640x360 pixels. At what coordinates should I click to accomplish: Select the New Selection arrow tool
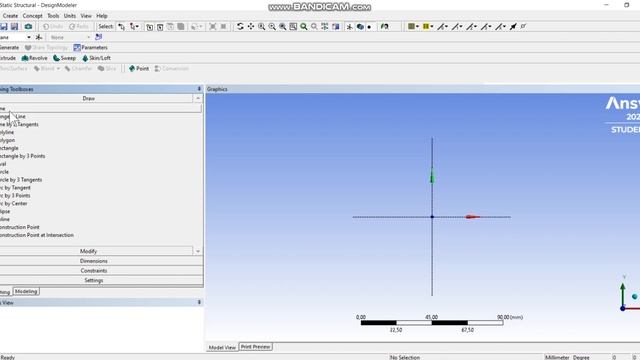coord(122,27)
